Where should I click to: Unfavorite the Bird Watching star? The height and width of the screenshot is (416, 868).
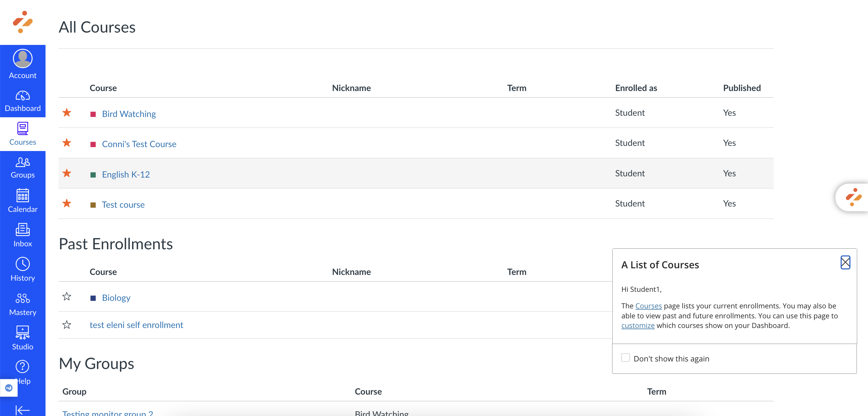pyautogui.click(x=67, y=113)
